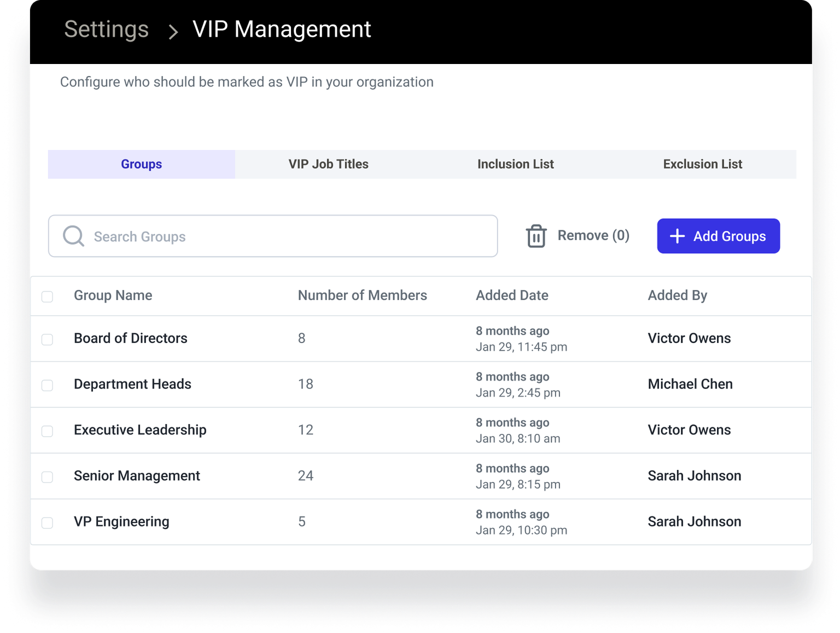Image resolution: width=840 pixels, height=633 pixels.
Task: Mark the Senior Management checkbox
Action: 48,477
